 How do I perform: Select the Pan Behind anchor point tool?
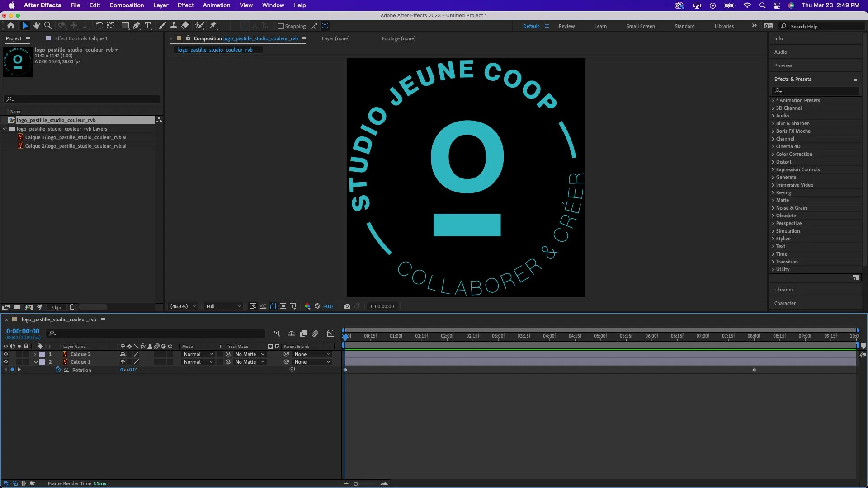111,26
